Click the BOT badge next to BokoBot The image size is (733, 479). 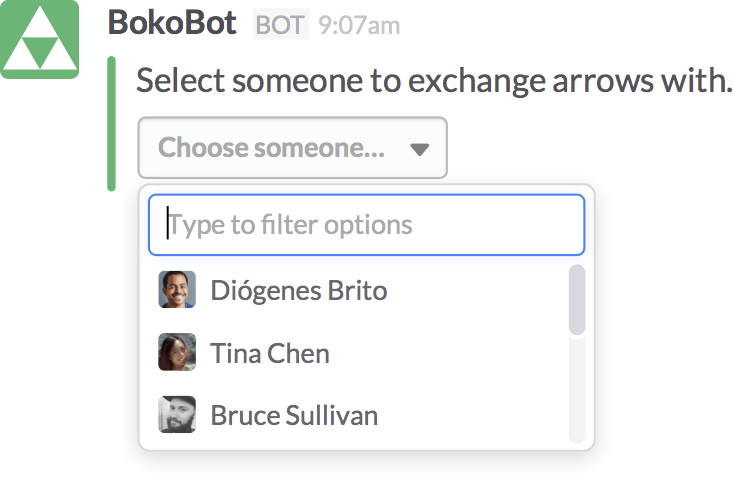click(280, 25)
